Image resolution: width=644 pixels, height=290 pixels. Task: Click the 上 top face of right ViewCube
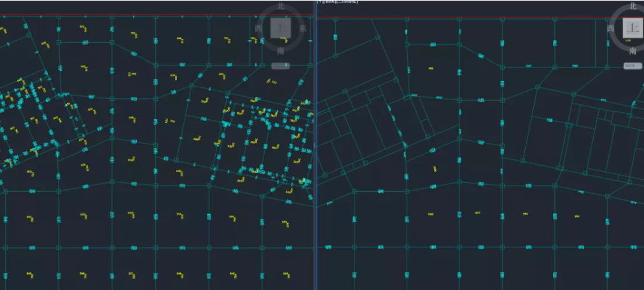(x=632, y=27)
